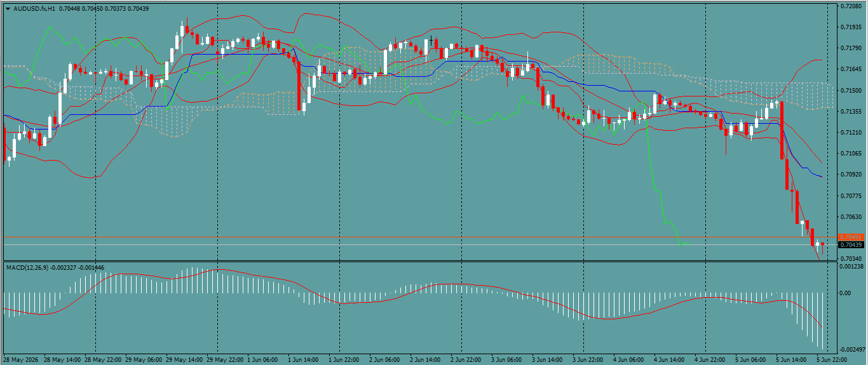
Task: Click the 29 May 22:00 time label
Action: (x=225, y=359)
